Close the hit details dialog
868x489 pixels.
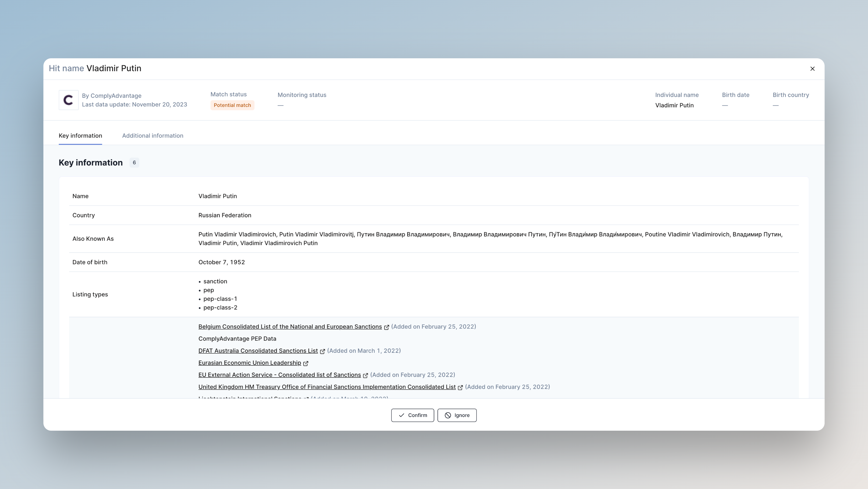(x=812, y=69)
